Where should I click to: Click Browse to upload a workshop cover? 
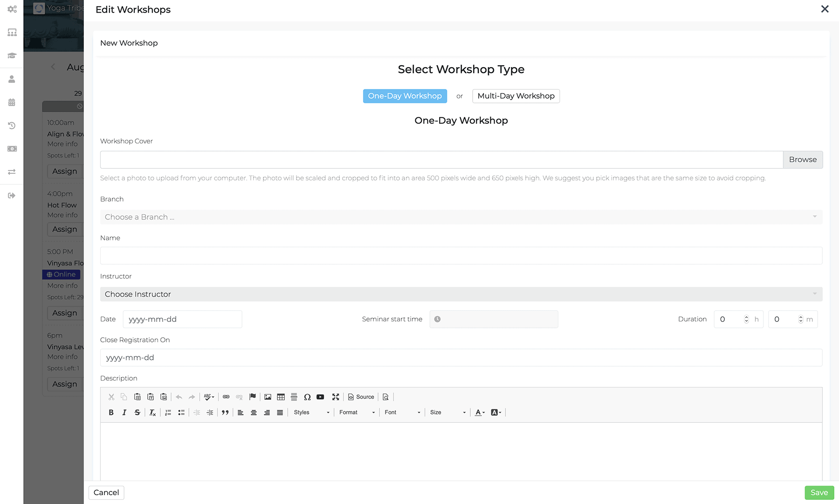tap(803, 160)
